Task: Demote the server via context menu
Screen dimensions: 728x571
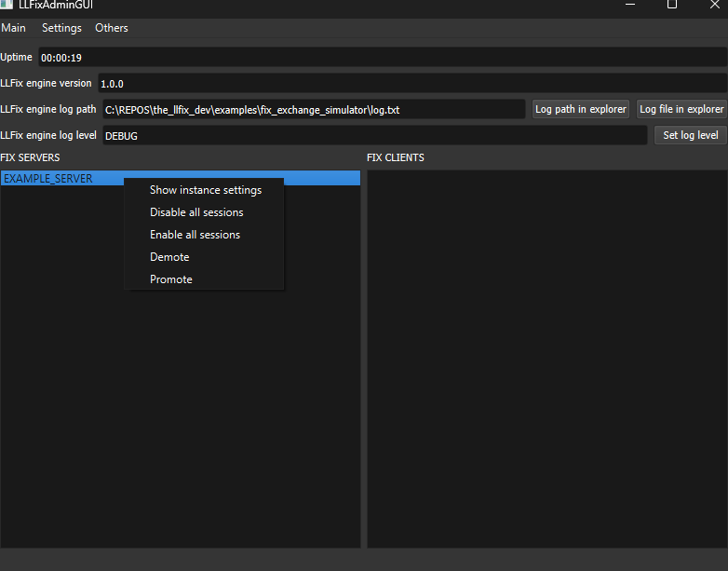Action: 169,257
